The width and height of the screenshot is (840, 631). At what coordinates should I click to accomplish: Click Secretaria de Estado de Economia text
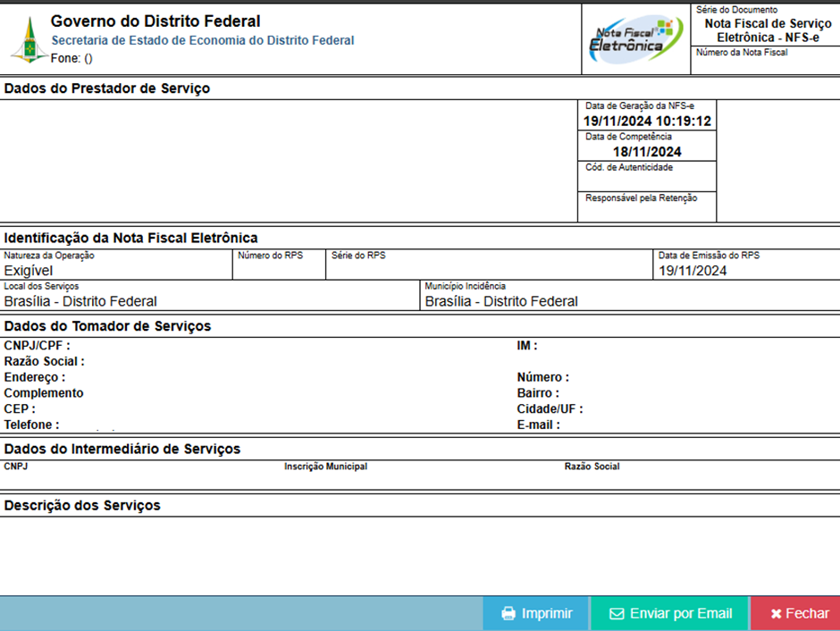click(x=203, y=40)
